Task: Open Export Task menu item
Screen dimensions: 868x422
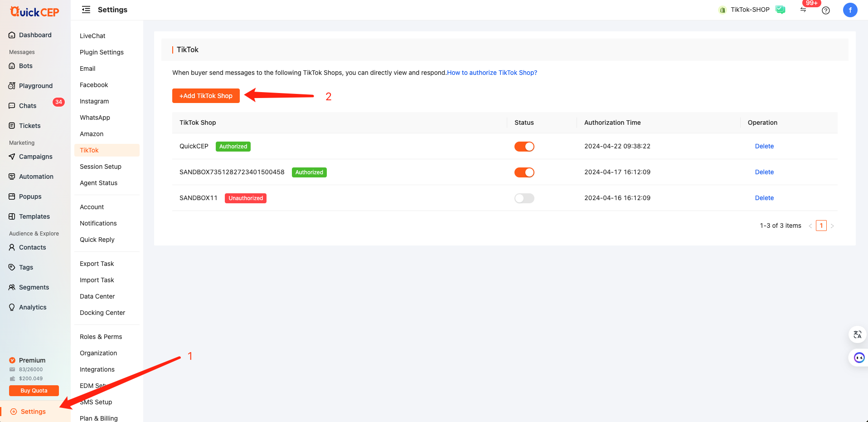Action: coord(97,264)
